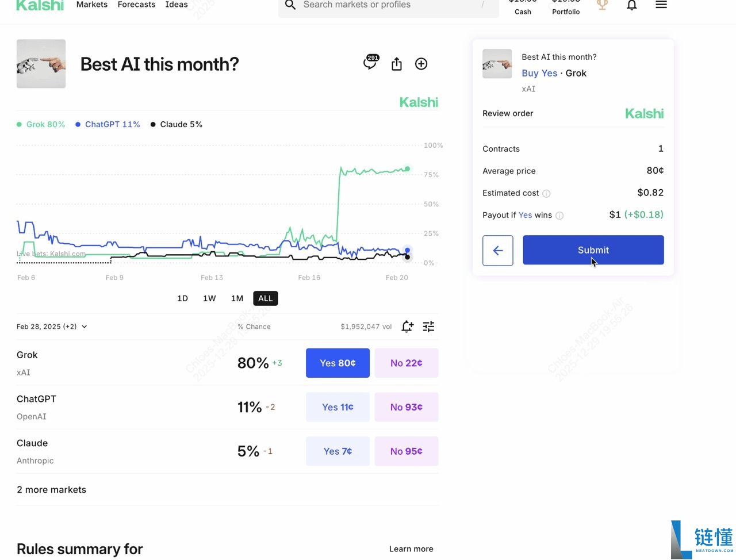Click the Estimated cost $0.82 value
The image size is (736, 560).
[650, 193]
